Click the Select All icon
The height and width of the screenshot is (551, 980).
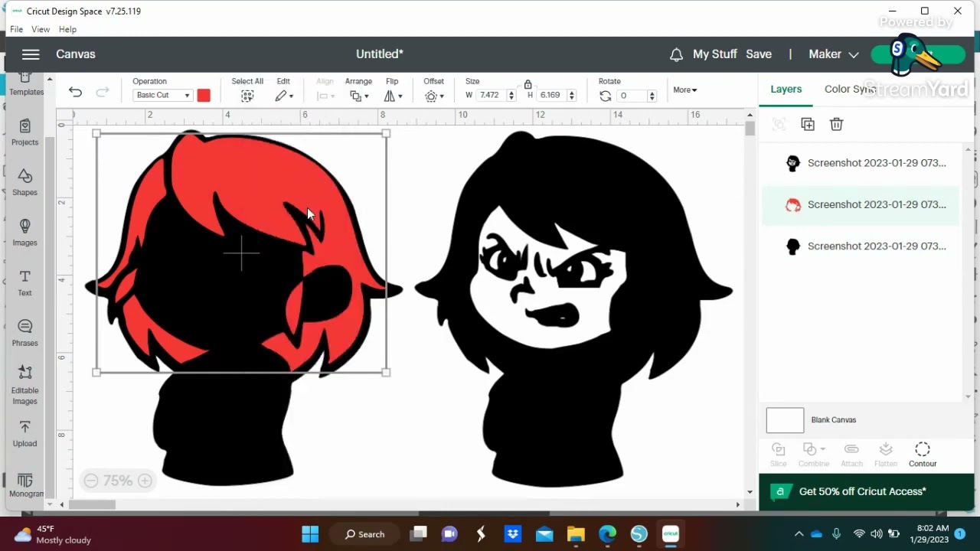[x=247, y=96]
